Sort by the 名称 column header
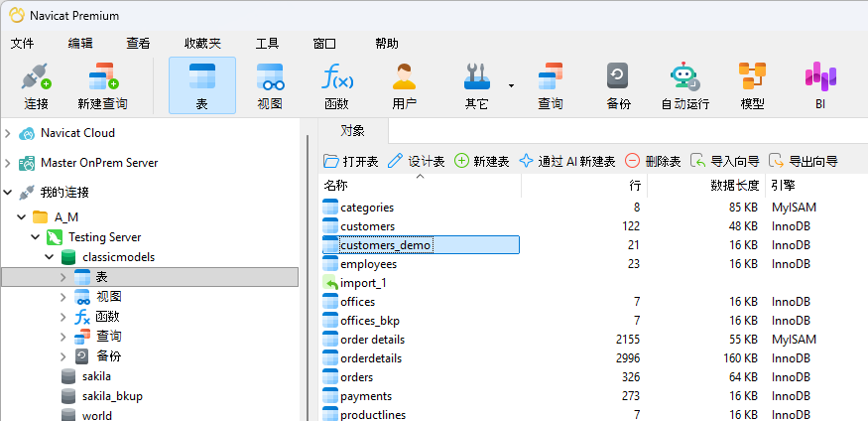 pyautogui.click(x=421, y=186)
